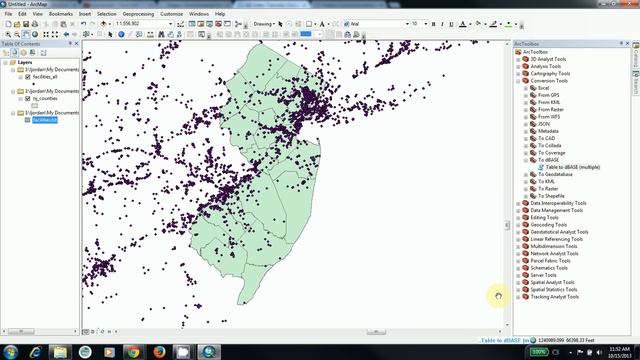
Task: Paste from clipboard icon
Action: (64, 24)
